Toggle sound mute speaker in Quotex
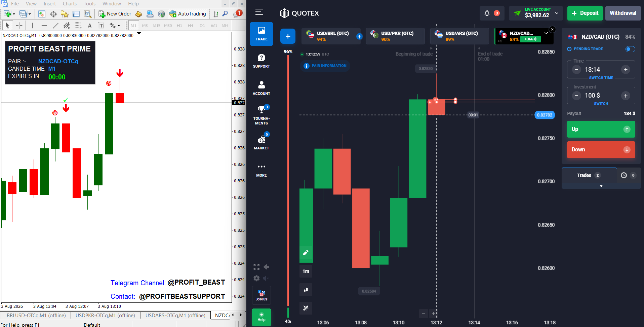The height and width of the screenshot is (327, 644). tap(266, 278)
